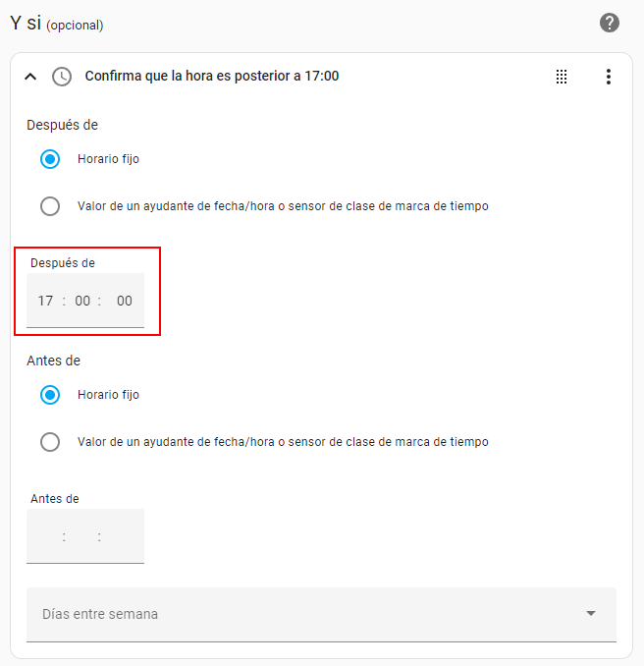Select 'Horario fijo' under Antes de
Screen dimensions: 644x666
coord(50,395)
